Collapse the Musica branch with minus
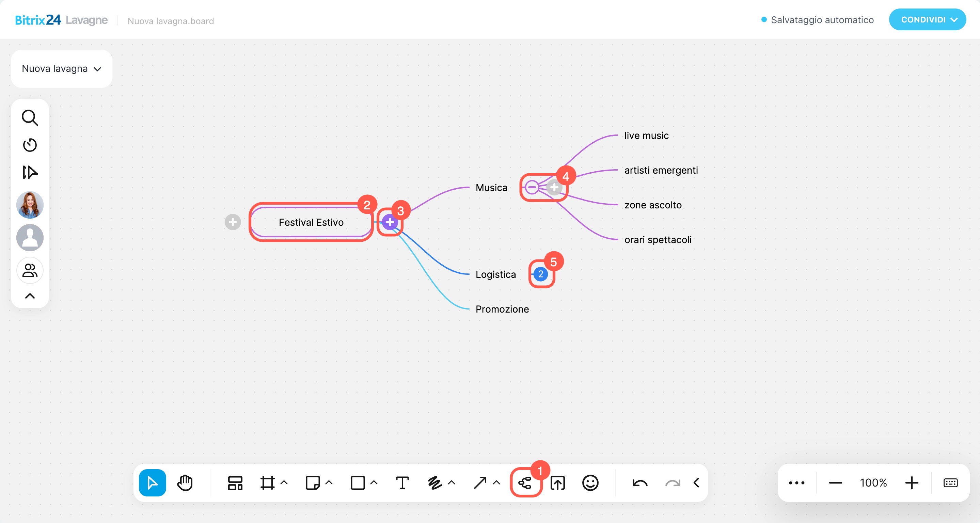 click(x=532, y=187)
